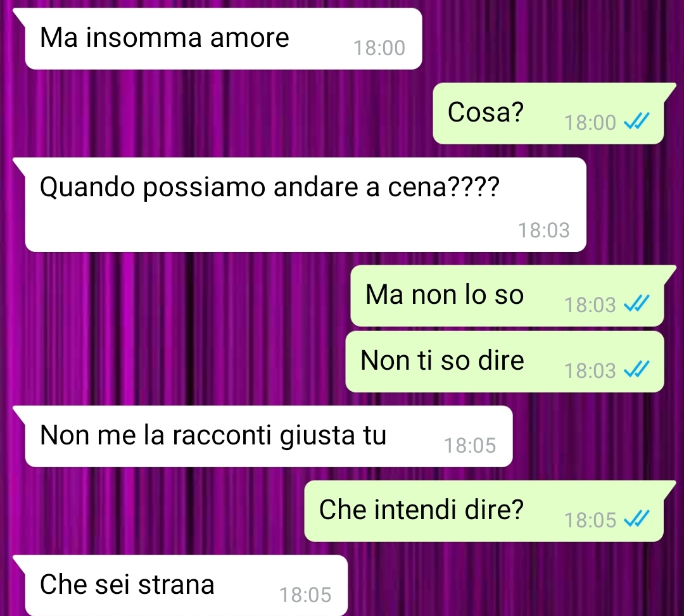Tap the 18:05 timestamp beside 'Non me la racconti giusta tu'
Viewport: 684px width, 616px height.
pos(470,446)
